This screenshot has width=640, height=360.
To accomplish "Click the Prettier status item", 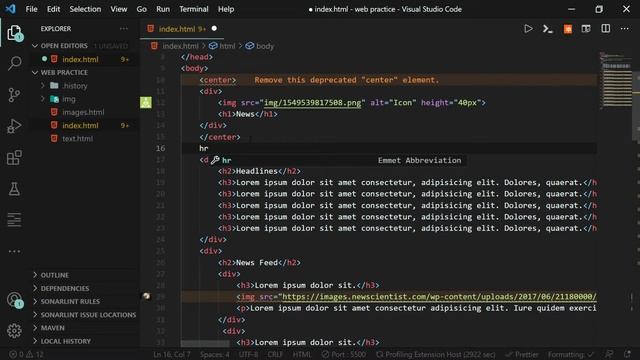I will pos(522,354).
